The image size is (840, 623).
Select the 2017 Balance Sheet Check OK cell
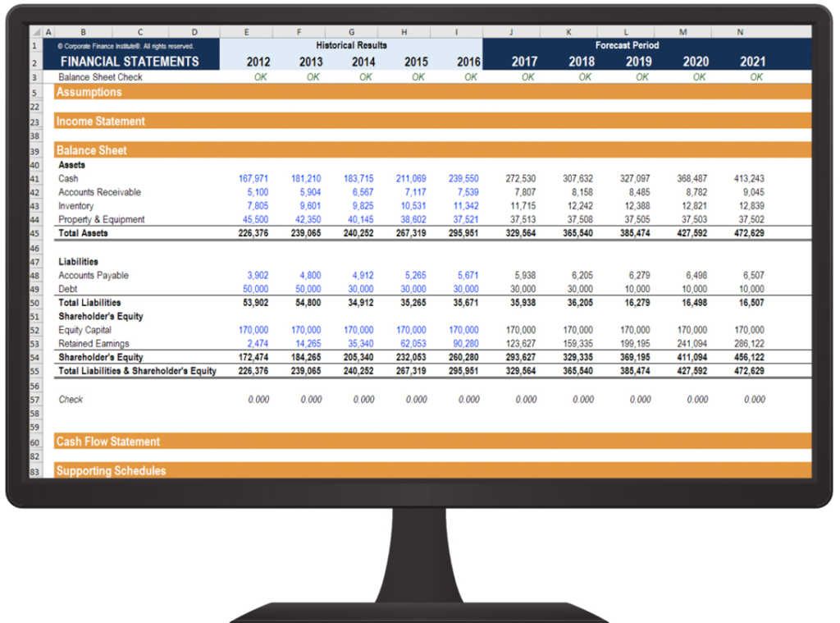pos(527,77)
